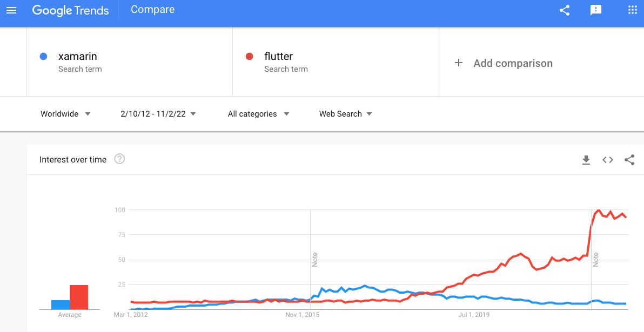This screenshot has height=332, width=644.
Task: Open the Web Search type dropdown
Action: click(345, 114)
